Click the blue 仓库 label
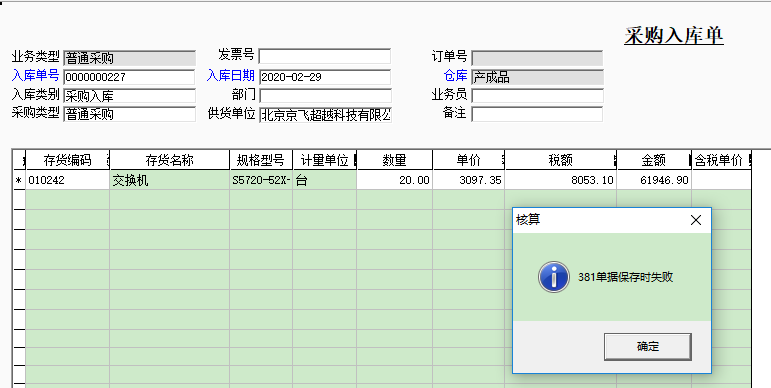This screenshot has width=771, height=388. 455,75
